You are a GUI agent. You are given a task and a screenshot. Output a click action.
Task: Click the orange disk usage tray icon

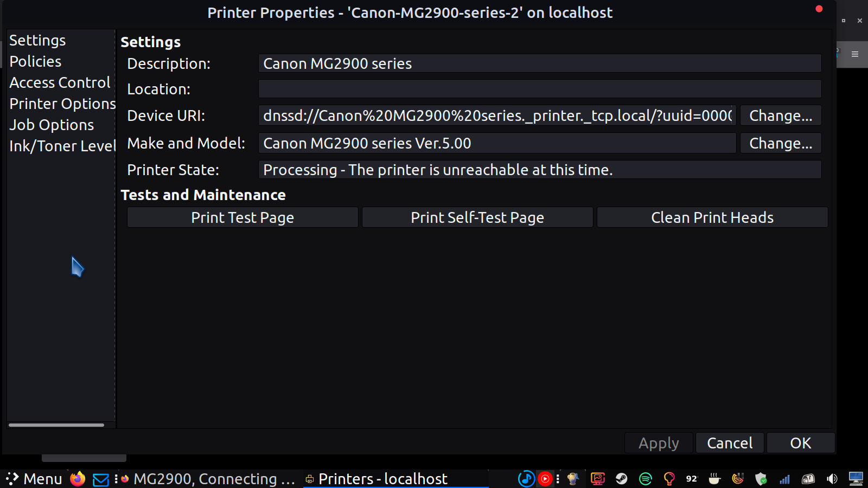(x=738, y=479)
